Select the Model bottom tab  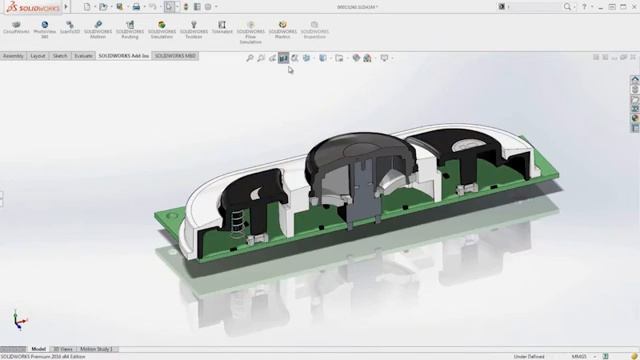coord(38,349)
